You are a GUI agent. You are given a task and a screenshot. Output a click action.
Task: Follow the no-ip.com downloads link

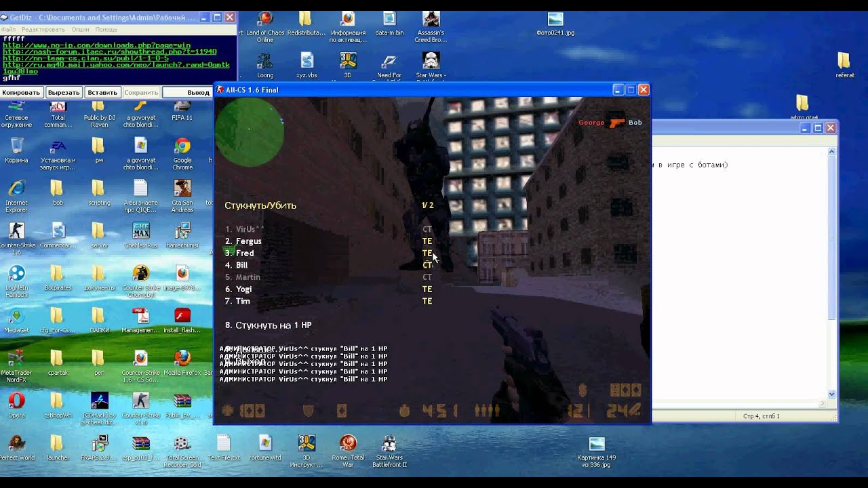(96, 45)
